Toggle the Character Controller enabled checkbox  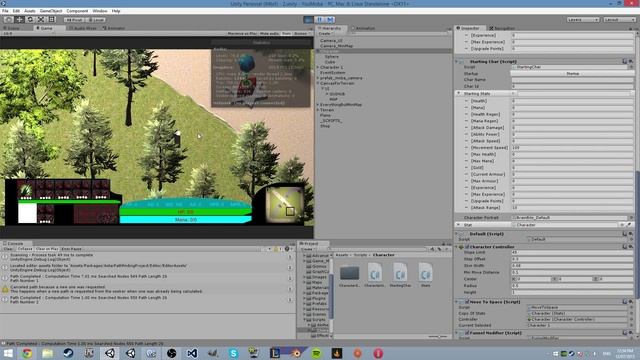coord(467,247)
